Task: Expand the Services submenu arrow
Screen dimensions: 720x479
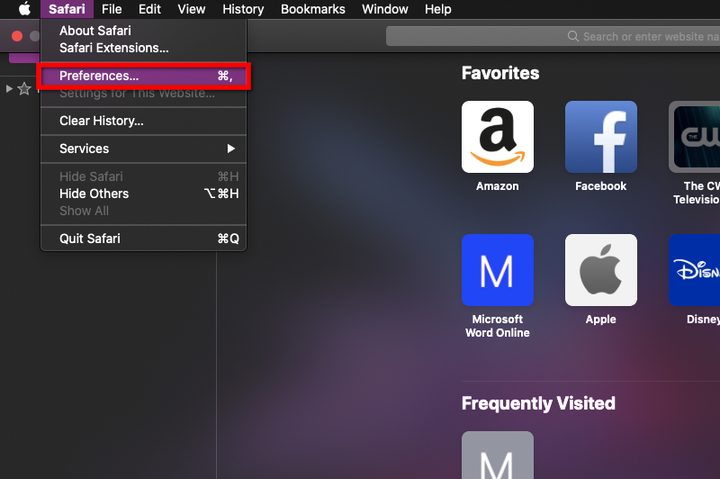Action: click(x=231, y=148)
